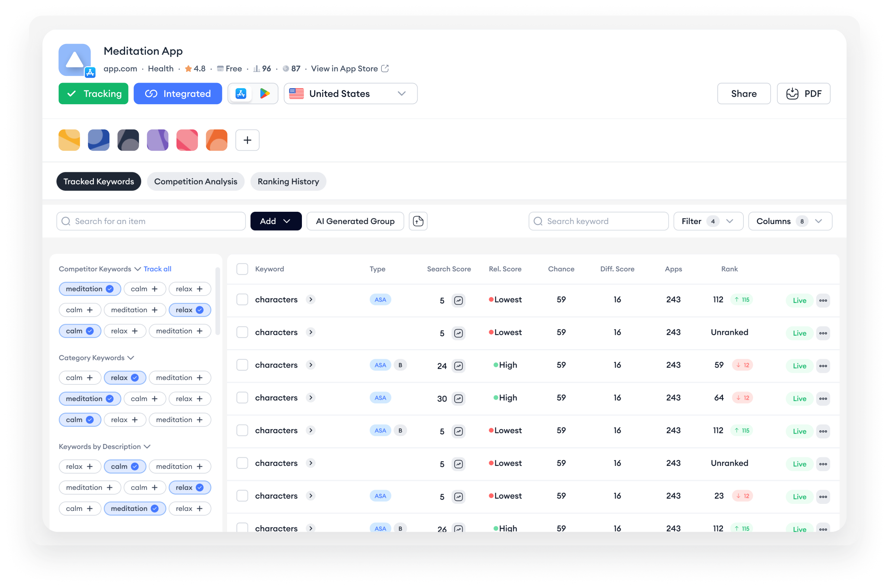This screenshot has width=889, height=588.
Task: Open more options for the rank 64 row
Action: click(x=823, y=399)
